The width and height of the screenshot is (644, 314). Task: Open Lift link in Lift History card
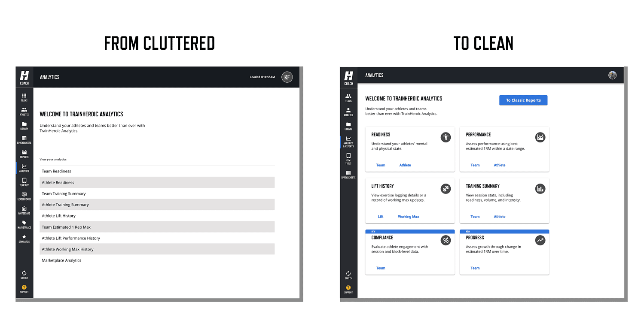point(381,217)
